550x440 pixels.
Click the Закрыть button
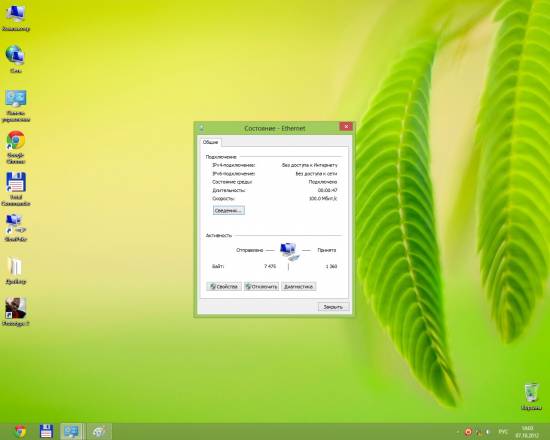(333, 307)
